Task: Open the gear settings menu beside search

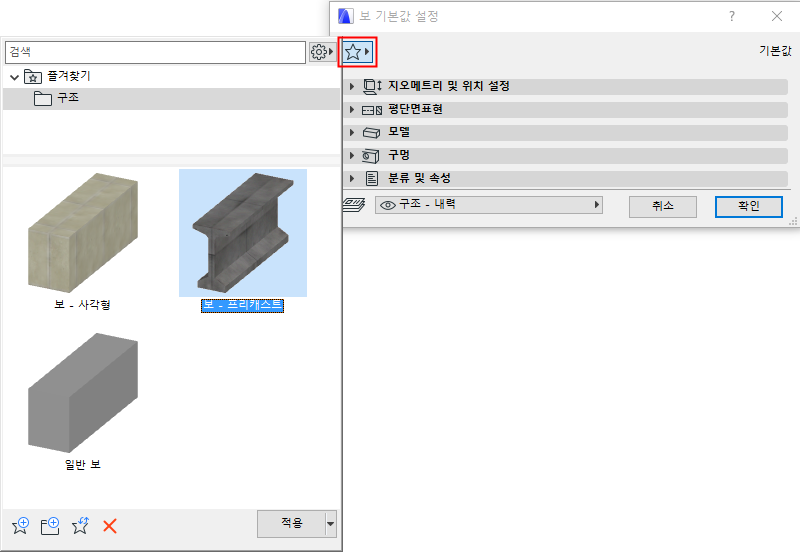Action: coord(321,52)
